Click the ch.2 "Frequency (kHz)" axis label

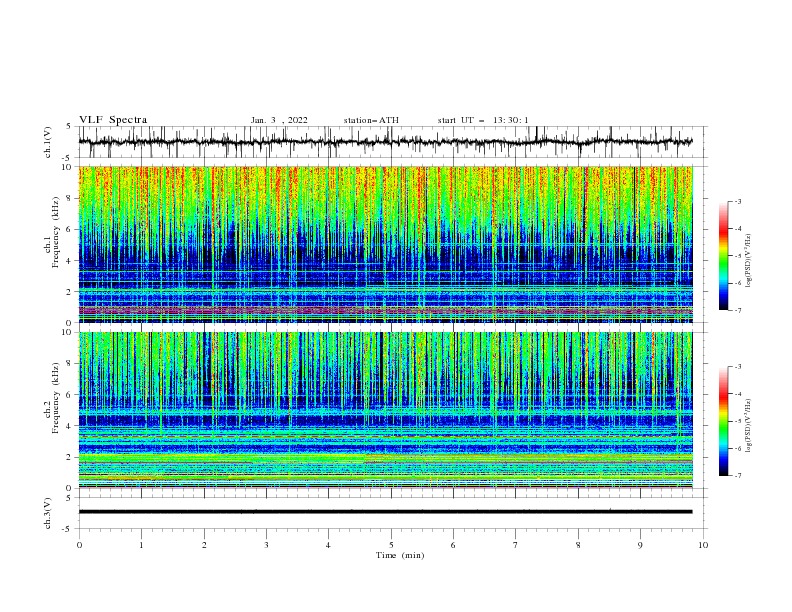point(56,398)
